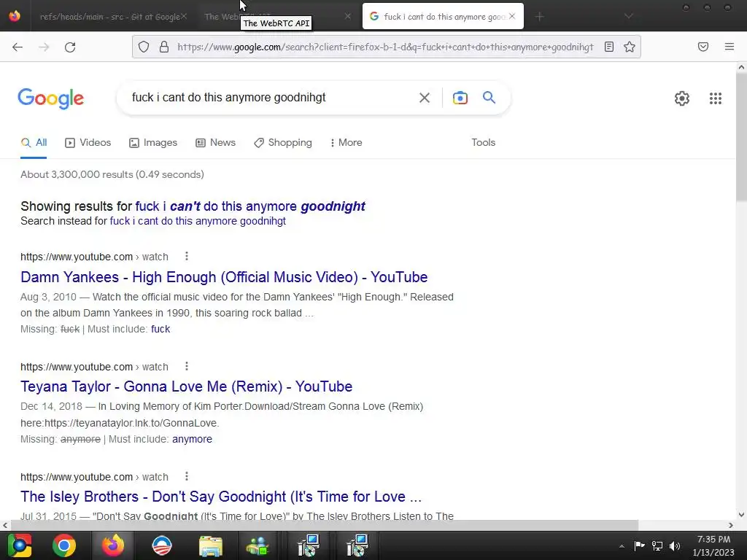Screen dimensions: 747x560
Task: Open the Firefox application menu
Action: point(729,47)
